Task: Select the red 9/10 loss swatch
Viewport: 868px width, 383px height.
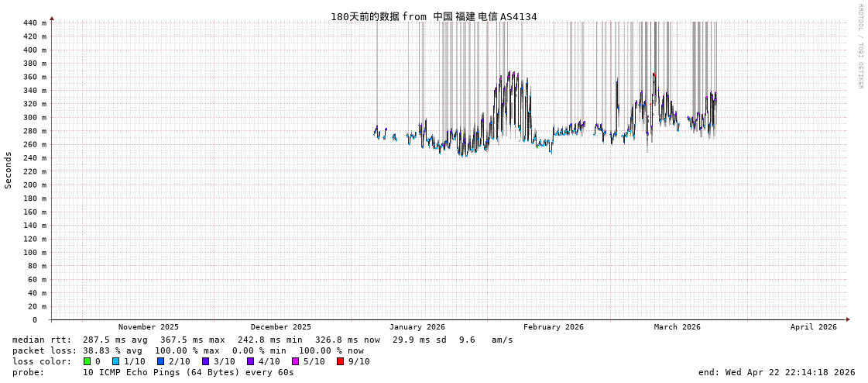Action: [x=340, y=361]
